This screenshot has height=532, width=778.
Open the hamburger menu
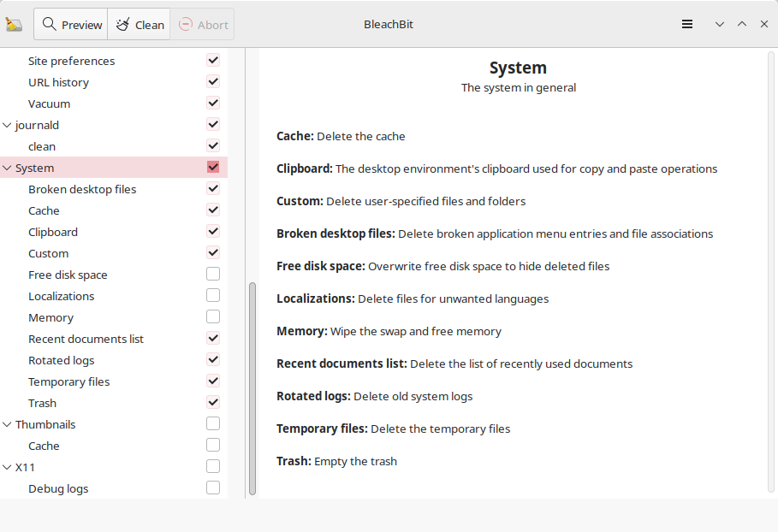[687, 24]
